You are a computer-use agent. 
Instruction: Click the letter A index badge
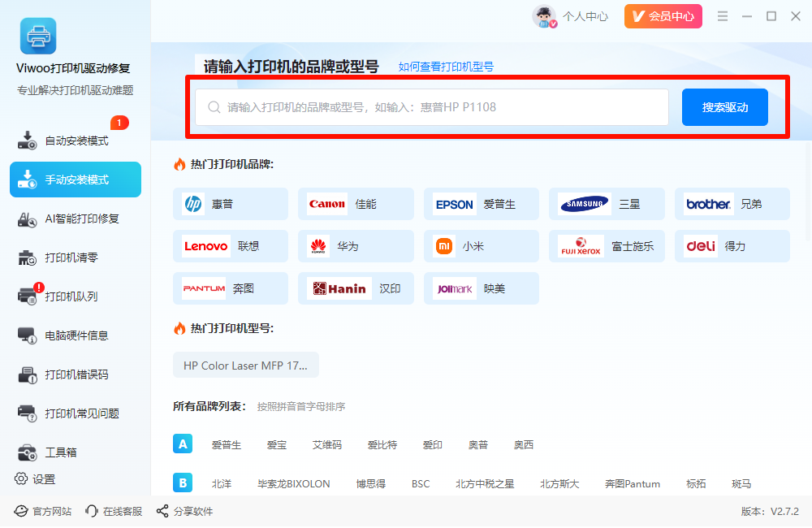(x=183, y=444)
